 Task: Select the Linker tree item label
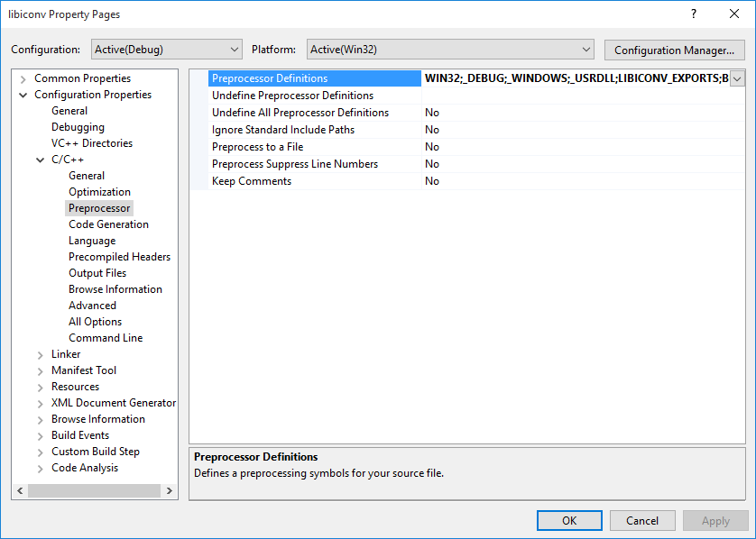click(x=66, y=354)
